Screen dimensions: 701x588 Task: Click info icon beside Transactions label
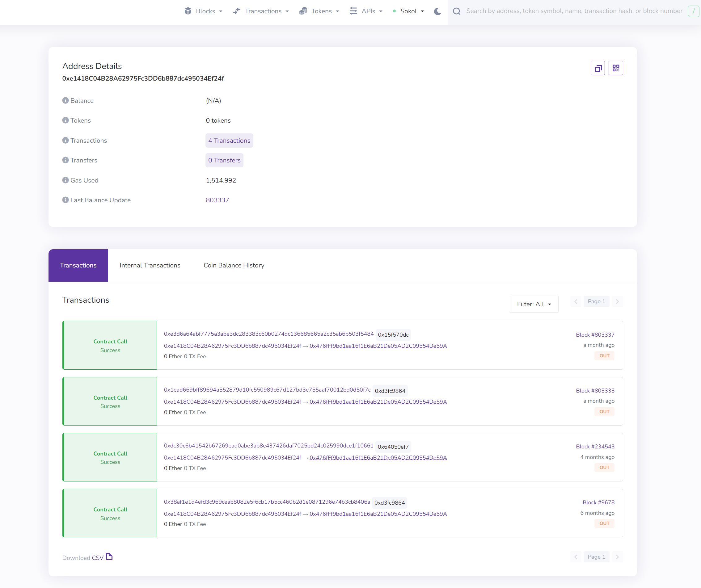(65, 140)
